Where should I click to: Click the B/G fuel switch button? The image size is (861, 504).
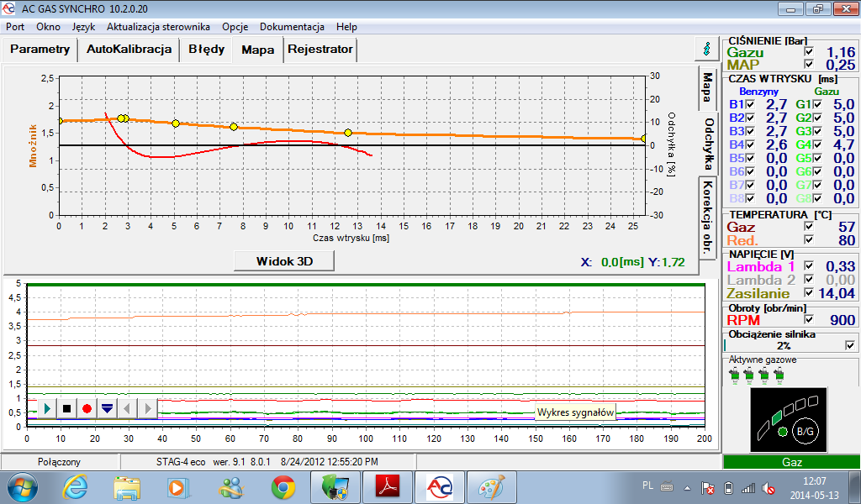pos(803,431)
